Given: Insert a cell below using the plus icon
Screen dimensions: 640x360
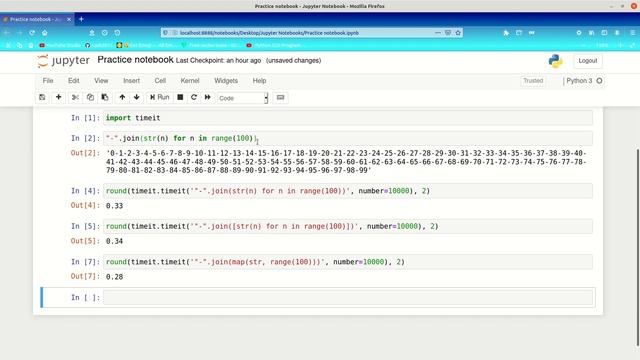Looking at the screenshot, I should [x=58, y=98].
